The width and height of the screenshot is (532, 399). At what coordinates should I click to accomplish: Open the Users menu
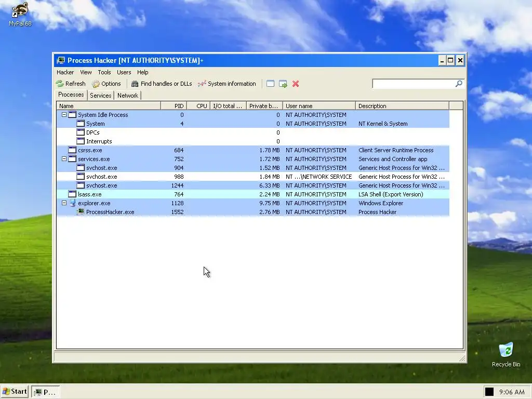tap(124, 72)
